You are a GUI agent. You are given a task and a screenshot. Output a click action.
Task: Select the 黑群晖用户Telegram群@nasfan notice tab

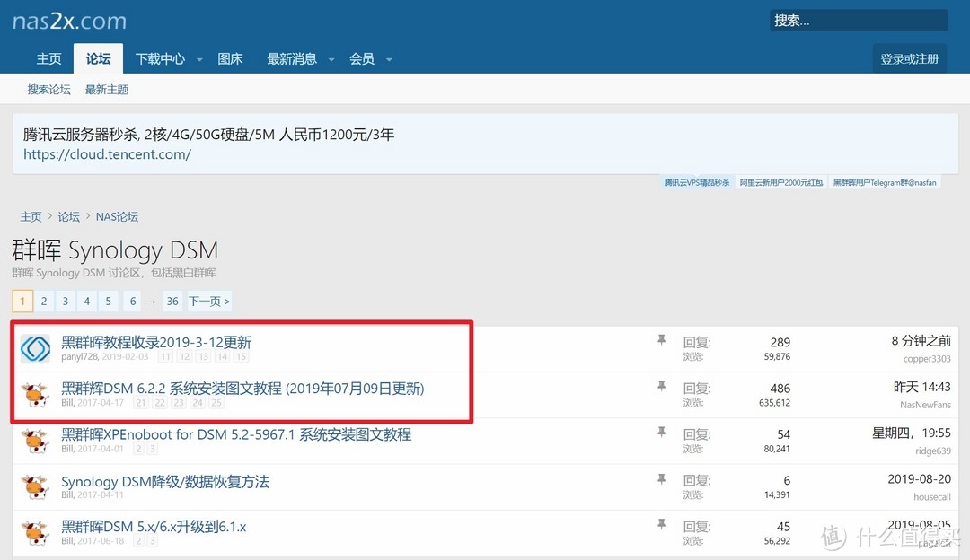click(x=885, y=183)
